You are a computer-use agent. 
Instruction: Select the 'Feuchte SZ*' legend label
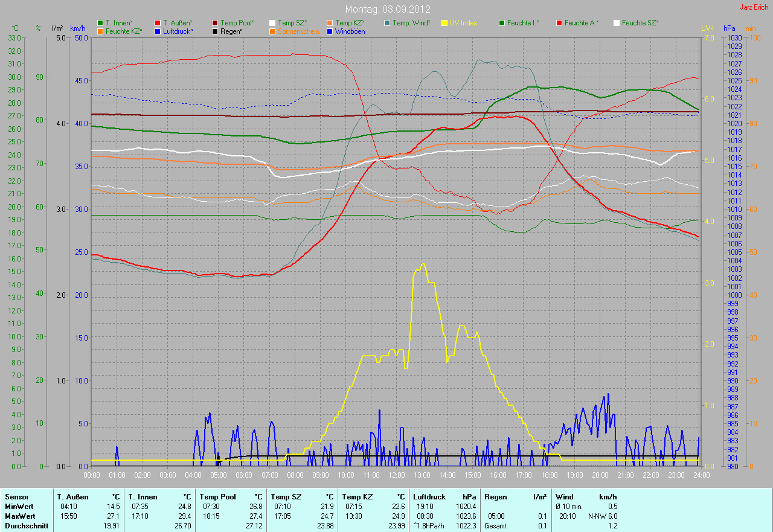pos(640,23)
